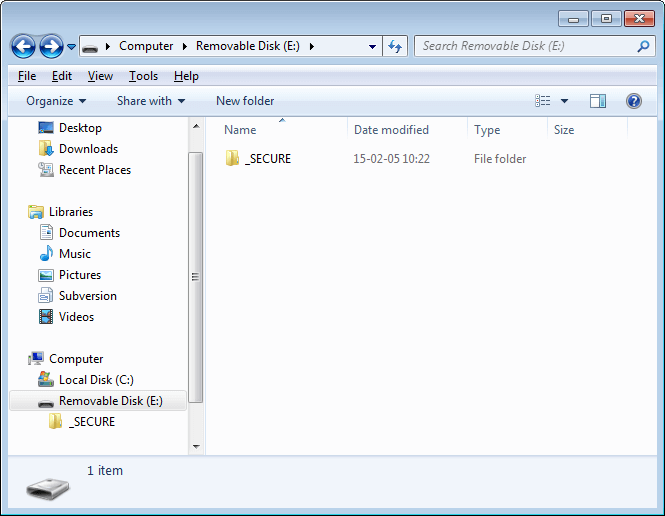Screen dimensions: 665x516
Task: Select Local Disk (C:) in navigation pane
Action: (95, 380)
